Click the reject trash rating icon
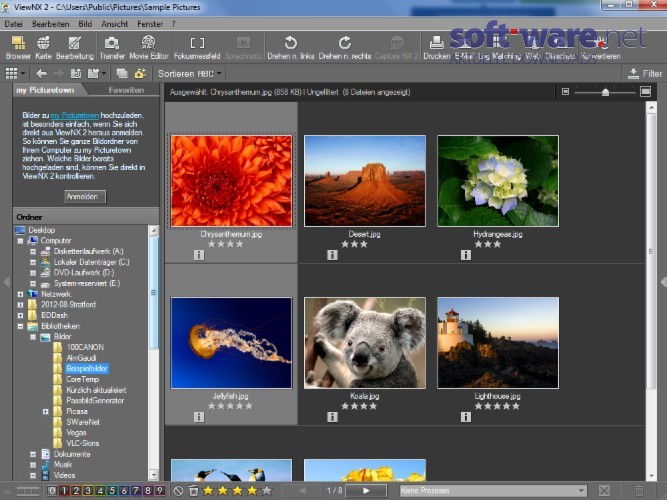 tap(193, 491)
